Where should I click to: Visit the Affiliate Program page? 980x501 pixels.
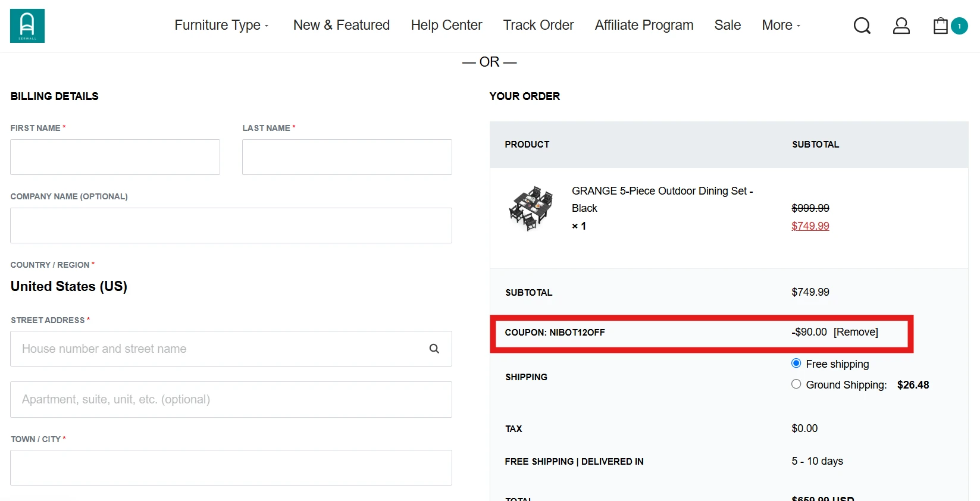[644, 25]
